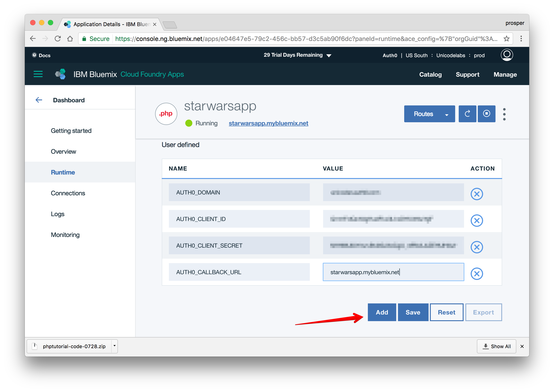The height and width of the screenshot is (392, 554).
Task: Click the AUTH0_DOMAIN name field
Action: [239, 192]
